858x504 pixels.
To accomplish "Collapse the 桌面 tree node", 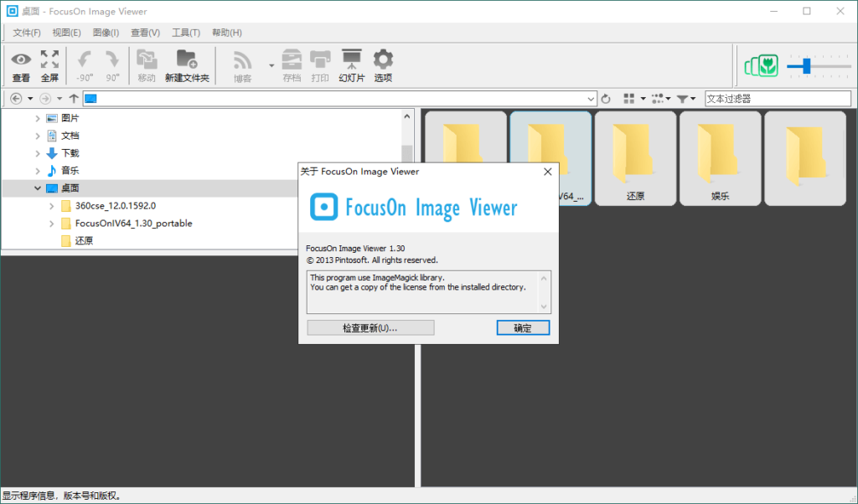I will [37, 188].
